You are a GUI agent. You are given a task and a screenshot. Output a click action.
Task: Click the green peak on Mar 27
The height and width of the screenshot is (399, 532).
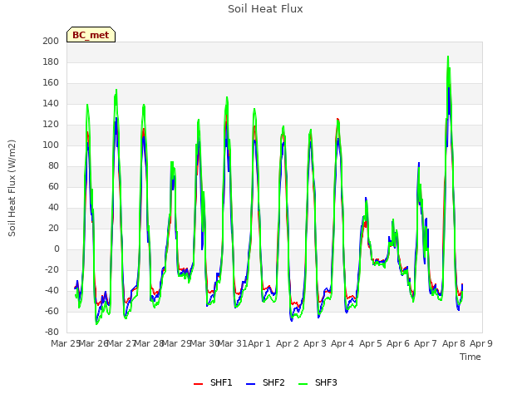116,91
